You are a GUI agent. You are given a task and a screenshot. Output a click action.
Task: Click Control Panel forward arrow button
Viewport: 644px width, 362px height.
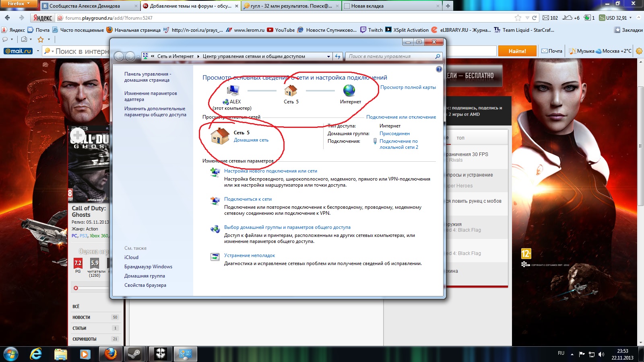pos(130,56)
